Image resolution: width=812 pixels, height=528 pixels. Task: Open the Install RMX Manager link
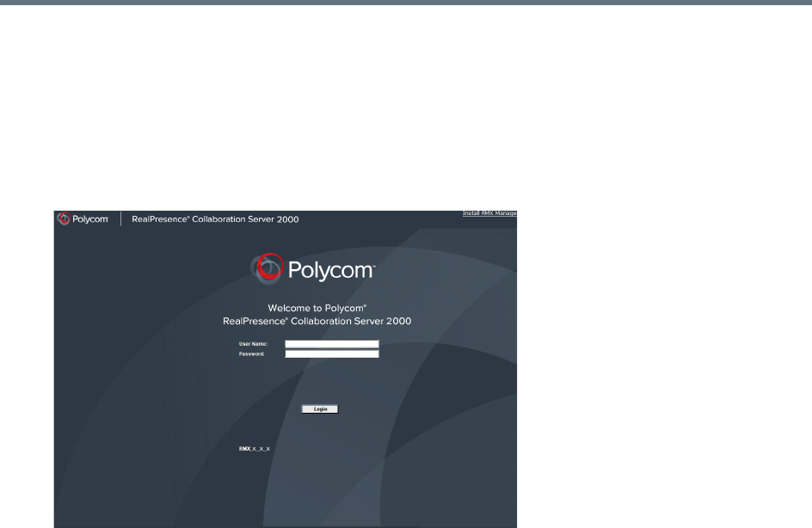click(x=489, y=213)
